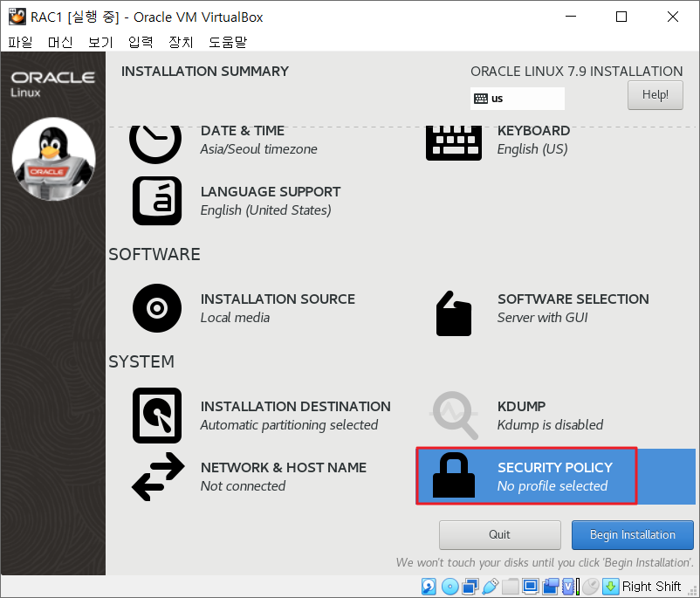Click the hard disk activity status icon
The width and height of the screenshot is (700, 598).
[x=429, y=587]
